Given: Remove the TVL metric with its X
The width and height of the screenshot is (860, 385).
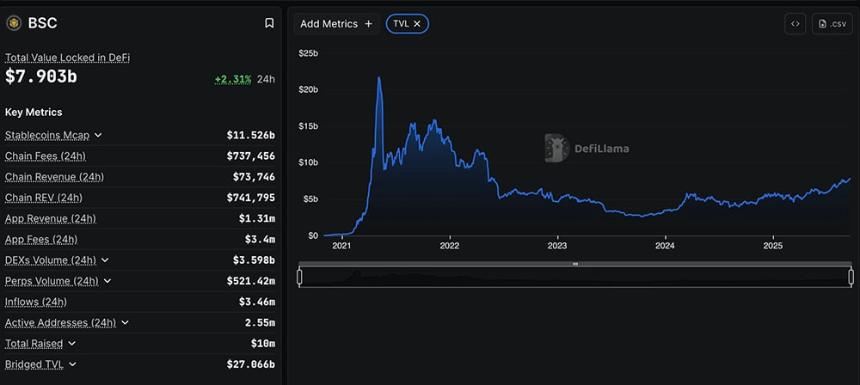Looking at the screenshot, I should pos(417,24).
